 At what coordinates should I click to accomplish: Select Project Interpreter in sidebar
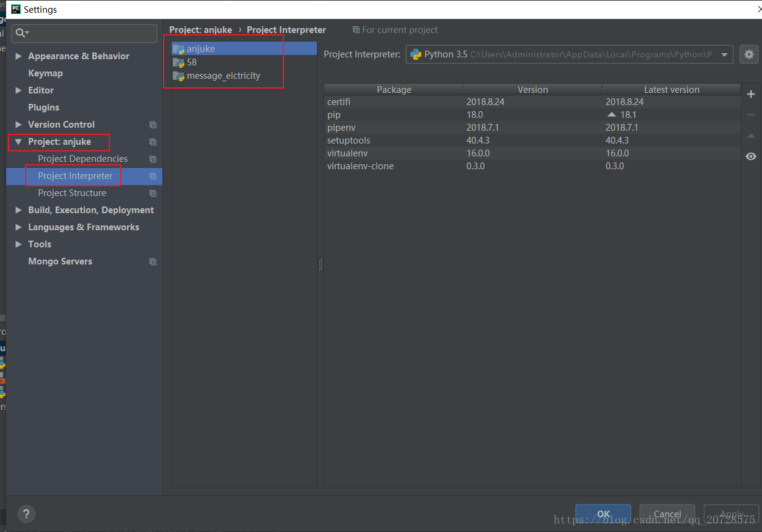[75, 176]
